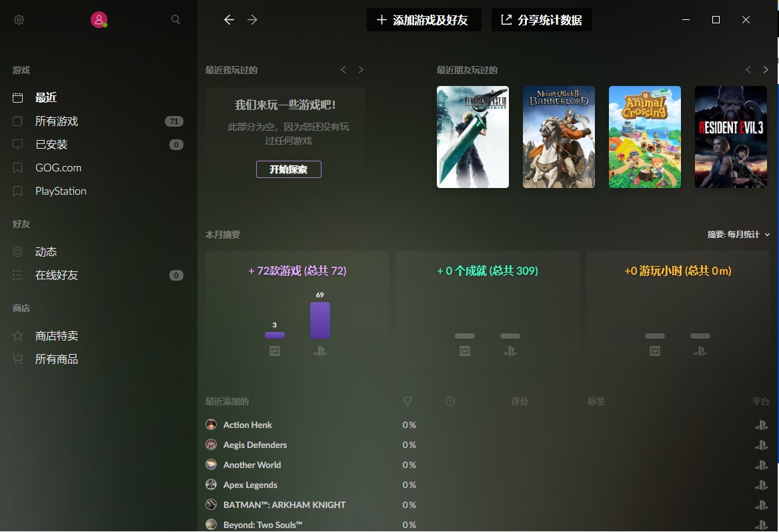Open the user profile avatar
Viewport: 779px width, 532px height.
pyautogui.click(x=99, y=20)
